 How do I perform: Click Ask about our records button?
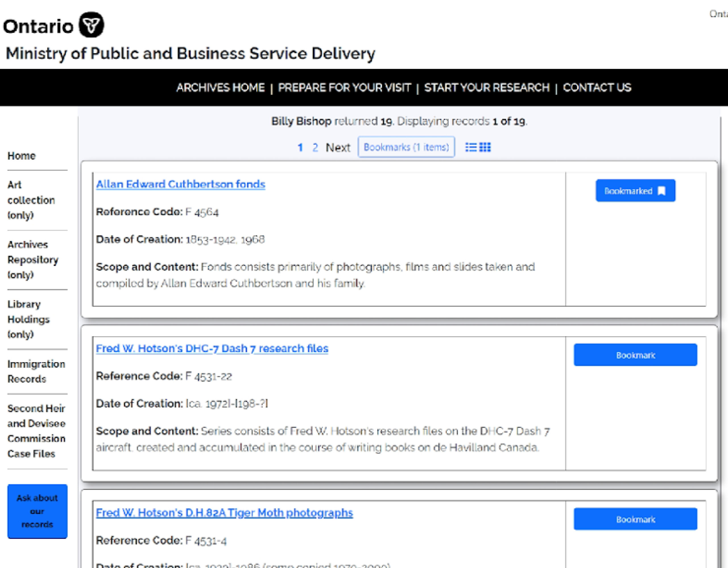pyautogui.click(x=37, y=511)
